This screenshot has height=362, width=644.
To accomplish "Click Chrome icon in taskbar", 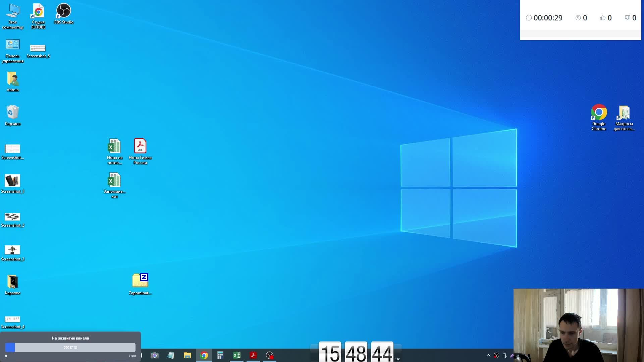I will (x=204, y=355).
